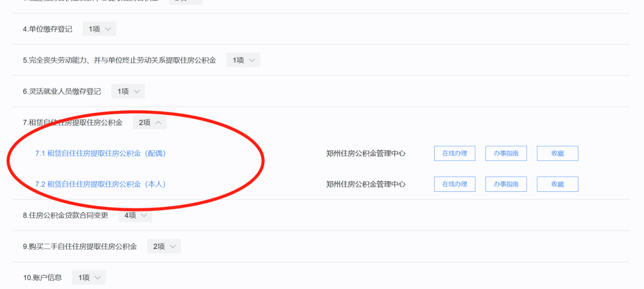The width and height of the screenshot is (644, 289).
Task: Open 办事指南 for item 7.2 本人
Action: [x=506, y=184]
